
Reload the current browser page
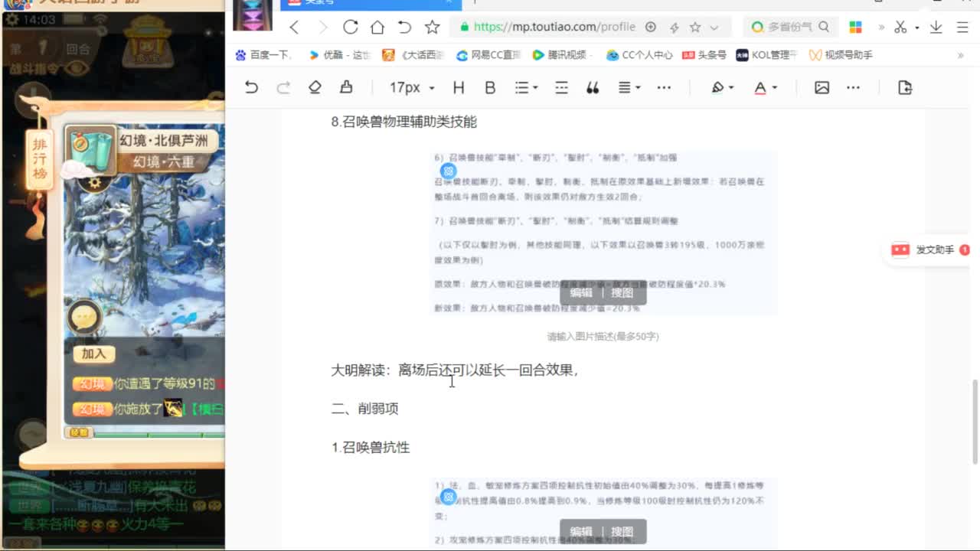tap(350, 27)
